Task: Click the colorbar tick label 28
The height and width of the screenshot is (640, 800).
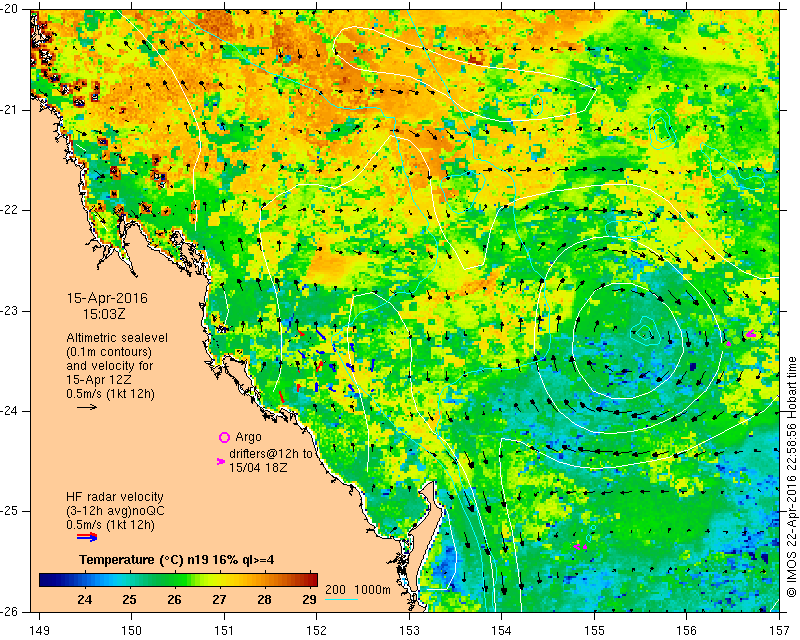Action: pyautogui.click(x=264, y=599)
